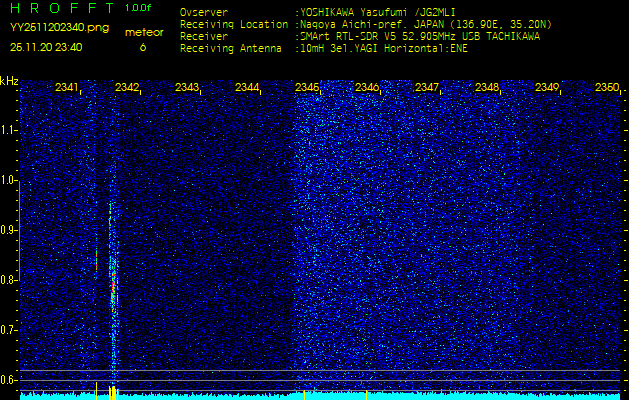Click the 0.6 frequency axis label
The height and width of the screenshot is (400, 629).
point(9,380)
